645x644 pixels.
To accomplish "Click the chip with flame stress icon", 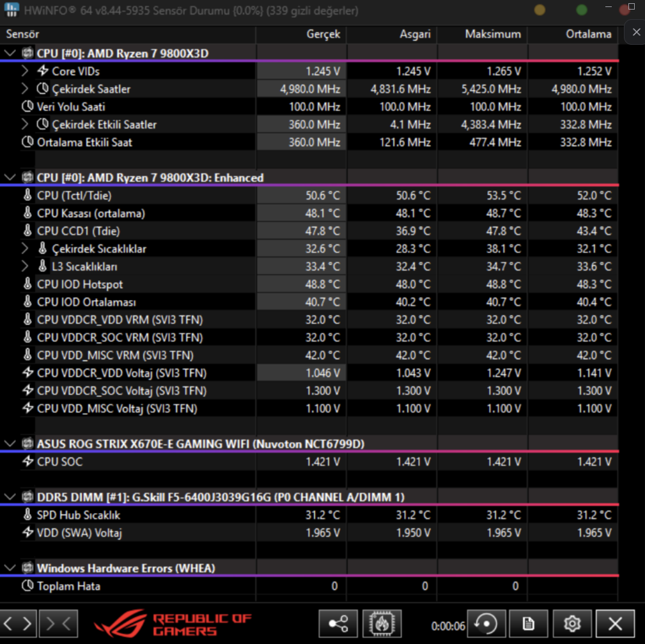I will [382, 624].
